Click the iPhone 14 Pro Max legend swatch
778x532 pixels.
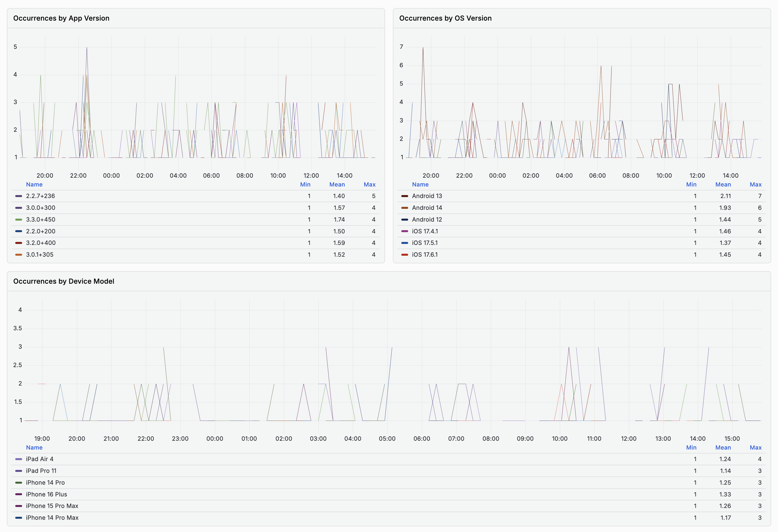(19, 518)
